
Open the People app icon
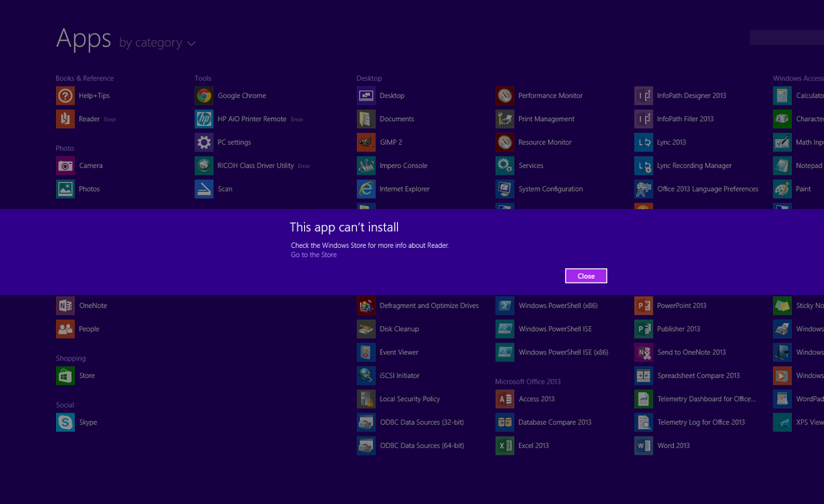pyautogui.click(x=65, y=329)
